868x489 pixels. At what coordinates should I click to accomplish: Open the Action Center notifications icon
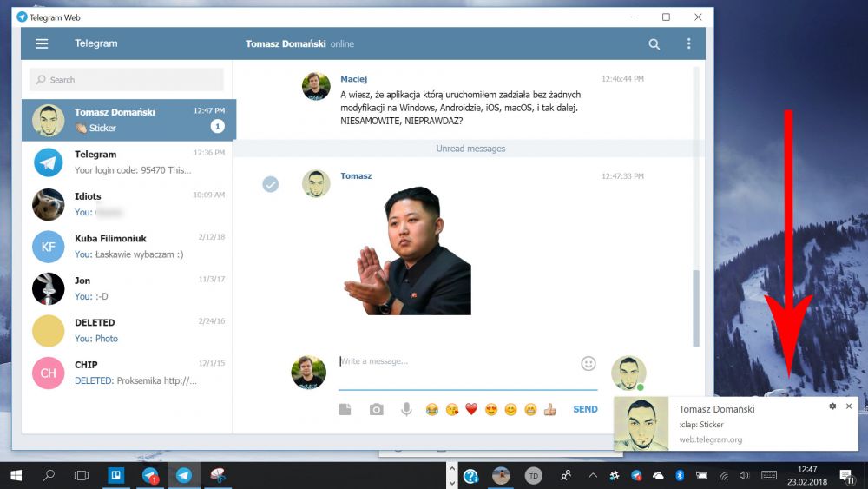click(x=847, y=475)
